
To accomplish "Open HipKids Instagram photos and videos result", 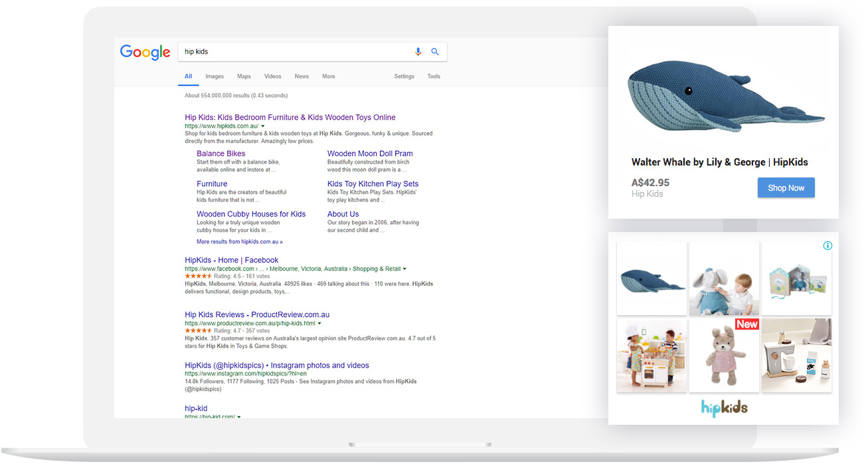I will pyautogui.click(x=277, y=366).
